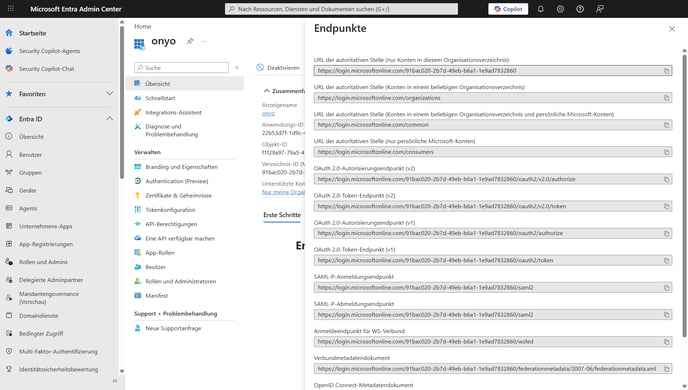Image resolution: width=688 pixels, height=390 pixels.
Task: Open Security Copilot-Chat in the sidebar
Action: point(46,69)
